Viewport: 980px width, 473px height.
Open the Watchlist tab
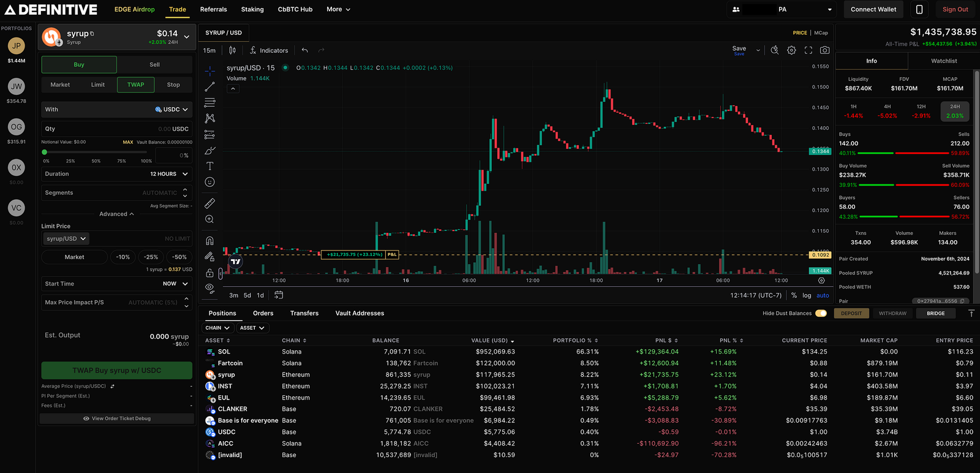click(x=944, y=61)
